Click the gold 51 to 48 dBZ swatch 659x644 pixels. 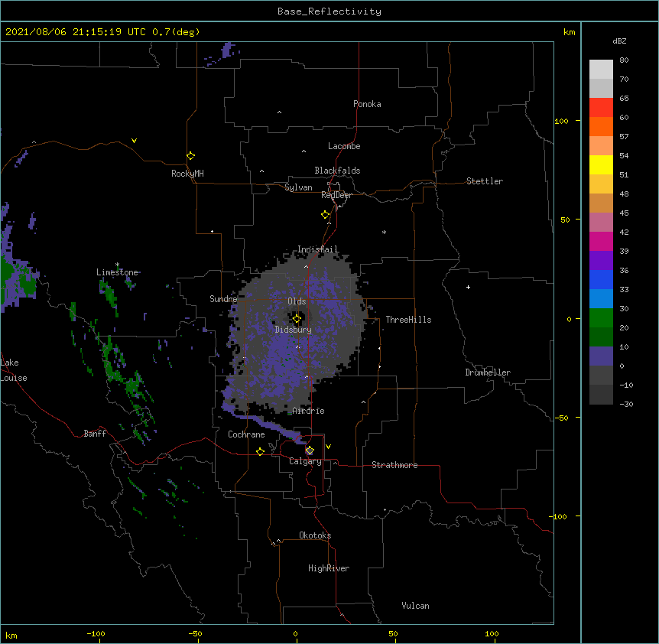[601, 184]
